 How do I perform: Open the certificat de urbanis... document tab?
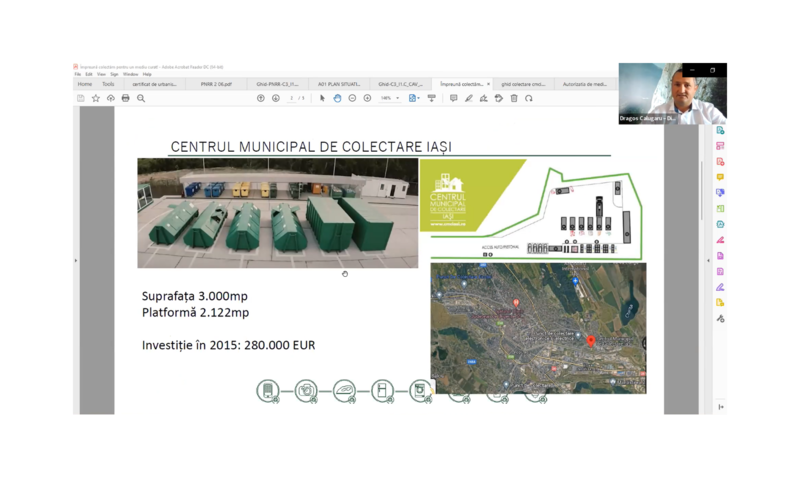pyautogui.click(x=155, y=84)
